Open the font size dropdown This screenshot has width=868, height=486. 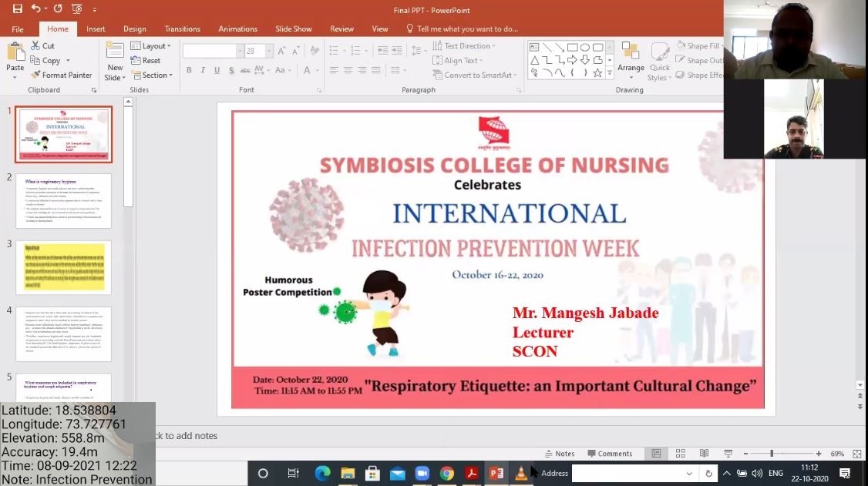pyautogui.click(x=268, y=51)
